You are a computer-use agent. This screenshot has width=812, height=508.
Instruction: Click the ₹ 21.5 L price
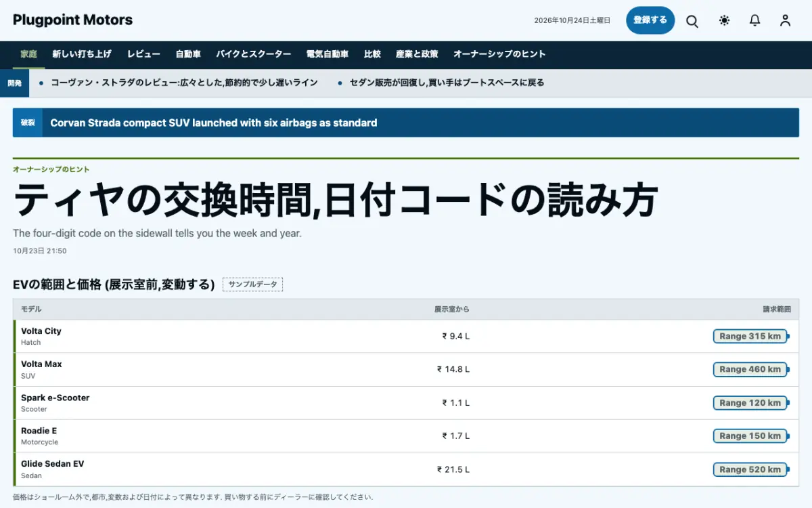[x=453, y=469]
